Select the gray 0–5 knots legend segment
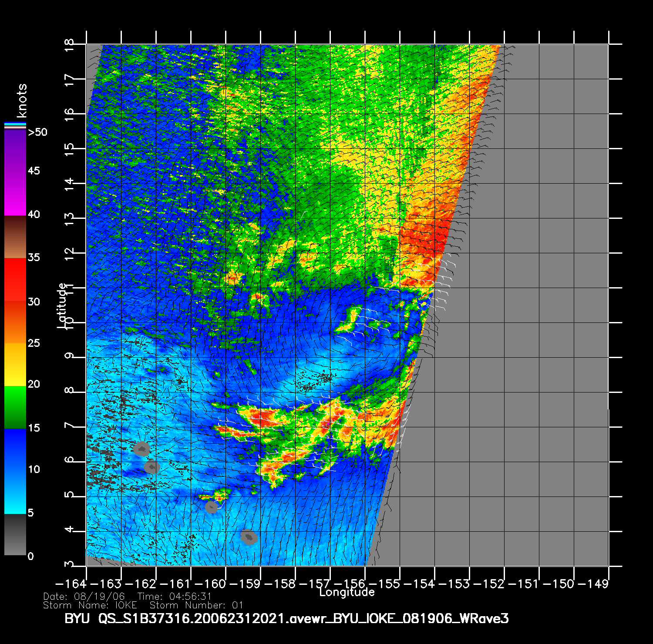 (x=15, y=535)
